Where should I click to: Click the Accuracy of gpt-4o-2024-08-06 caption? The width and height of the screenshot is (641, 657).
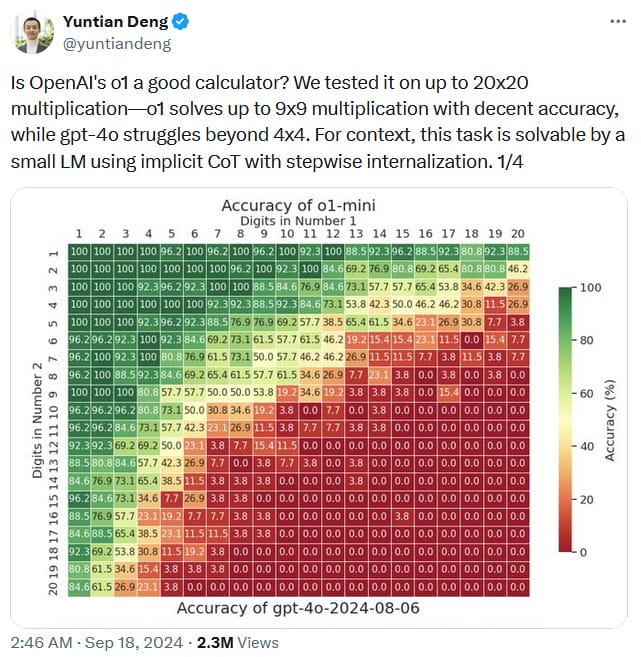click(298, 607)
